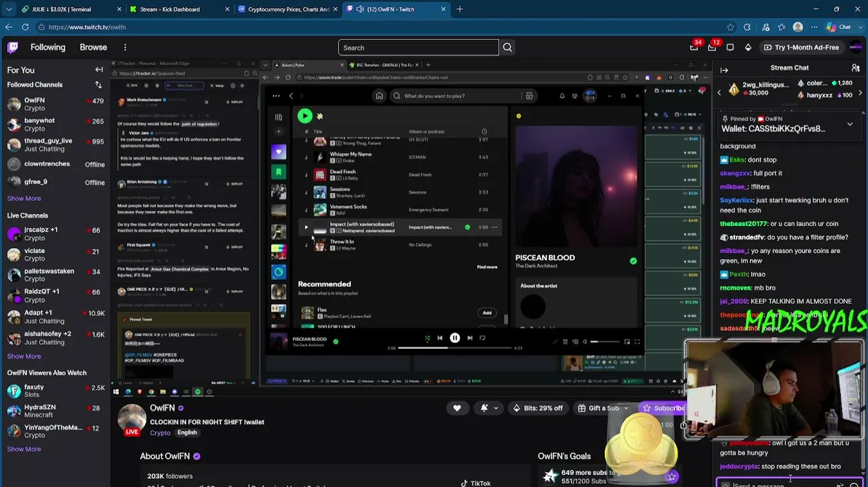
Task: Toggle saved checkmark beside PISCEAN BLOOD title
Action: 633,261
